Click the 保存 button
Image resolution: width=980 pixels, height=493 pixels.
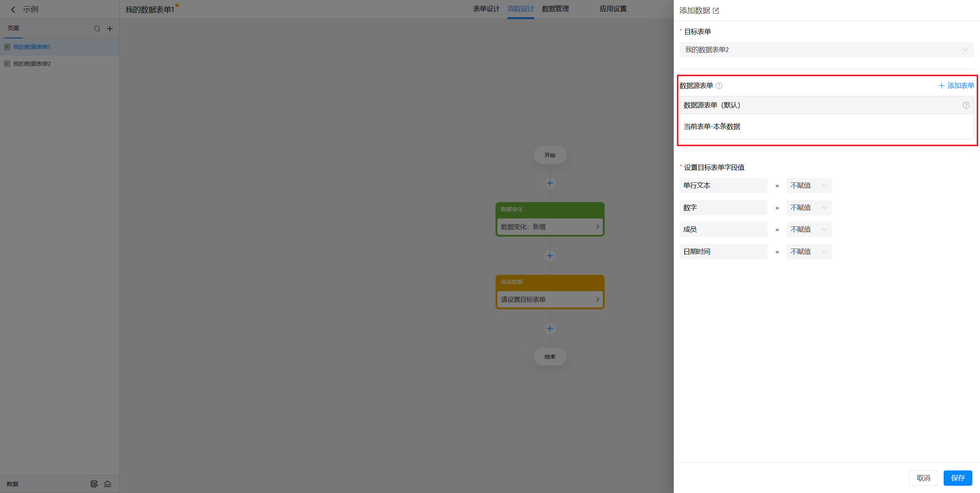957,478
